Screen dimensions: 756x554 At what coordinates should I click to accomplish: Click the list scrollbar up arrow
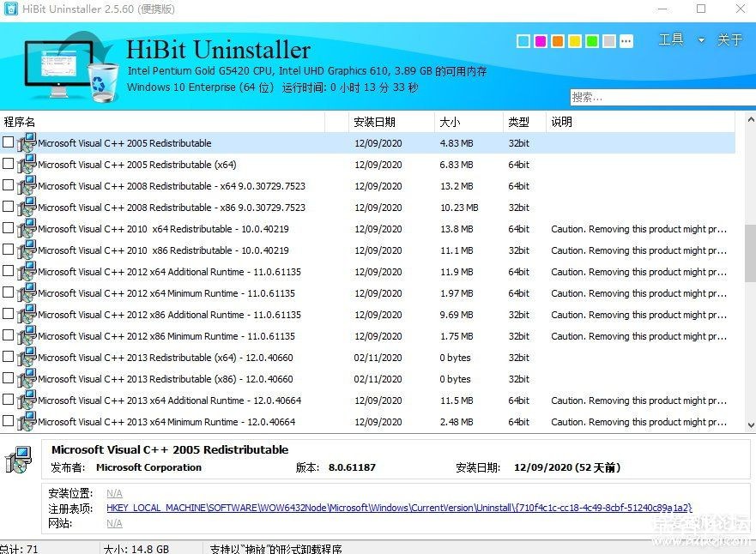(751, 119)
